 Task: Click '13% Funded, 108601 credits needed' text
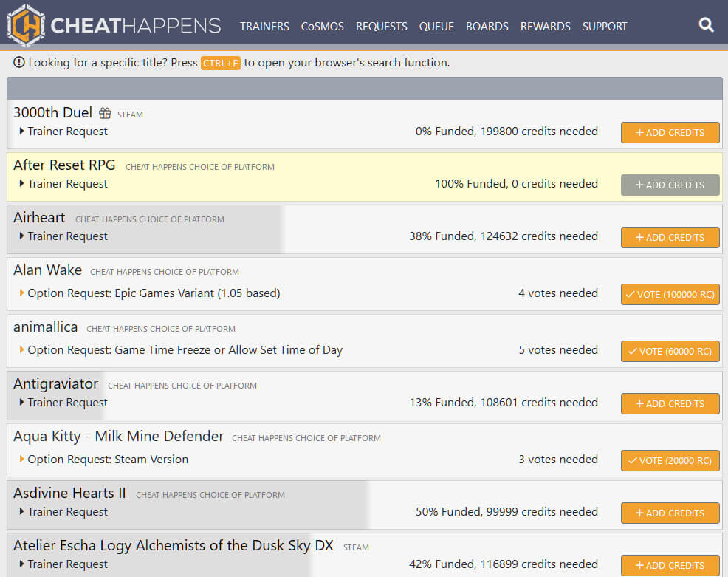click(x=504, y=403)
